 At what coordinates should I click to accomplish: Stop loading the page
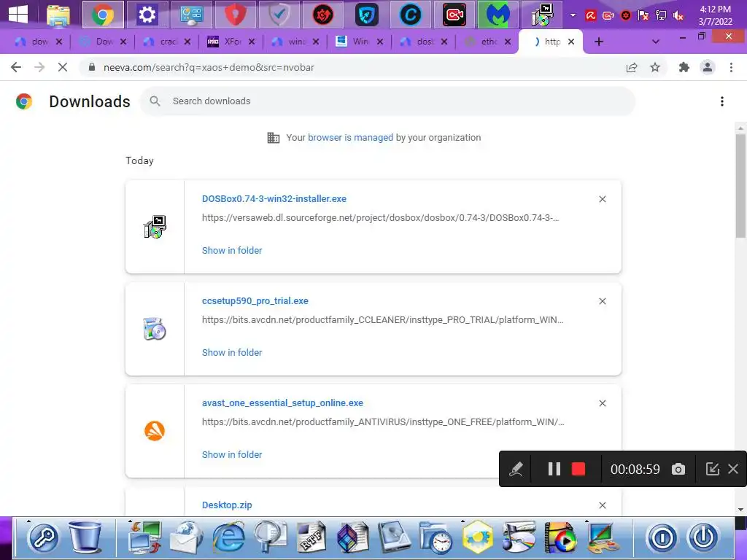point(63,67)
